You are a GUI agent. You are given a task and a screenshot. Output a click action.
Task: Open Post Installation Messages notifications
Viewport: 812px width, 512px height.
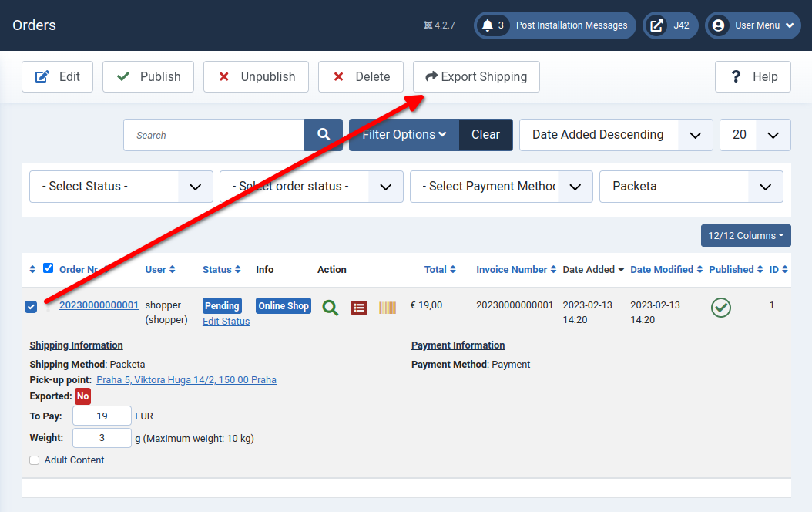555,25
